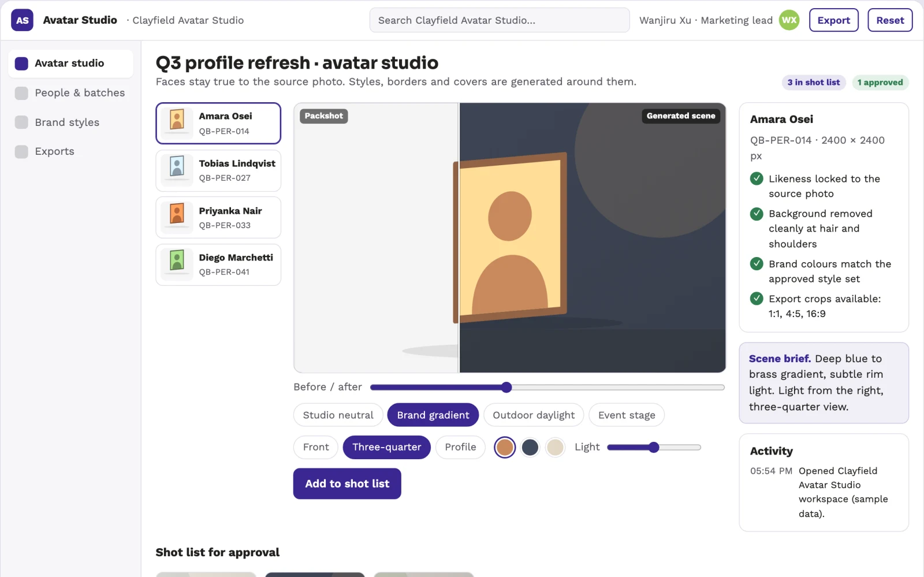Click the checkmark beside Background removed
This screenshot has height=577, width=924.
pyautogui.click(x=757, y=214)
